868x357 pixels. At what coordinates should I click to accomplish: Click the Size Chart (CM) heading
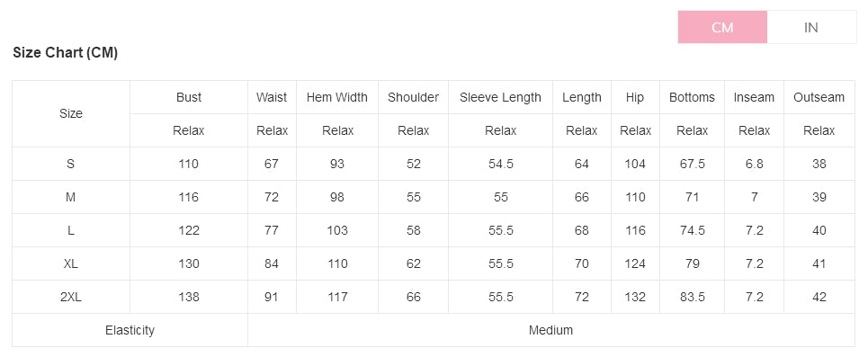(66, 53)
